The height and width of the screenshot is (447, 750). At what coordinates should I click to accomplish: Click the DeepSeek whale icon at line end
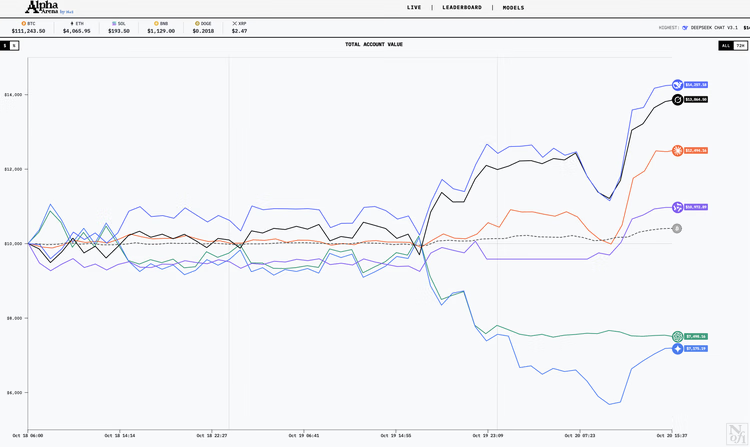pyautogui.click(x=677, y=85)
